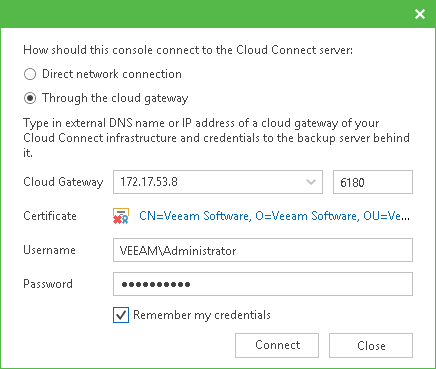Viewport: 436px width, 369px height.
Task: Click the Password label
Action: (x=48, y=284)
